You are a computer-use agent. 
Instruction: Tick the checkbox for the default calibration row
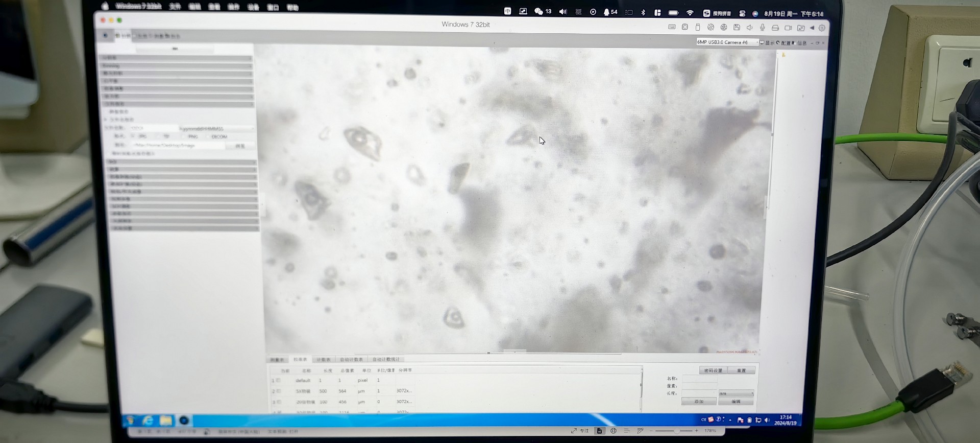(278, 380)
